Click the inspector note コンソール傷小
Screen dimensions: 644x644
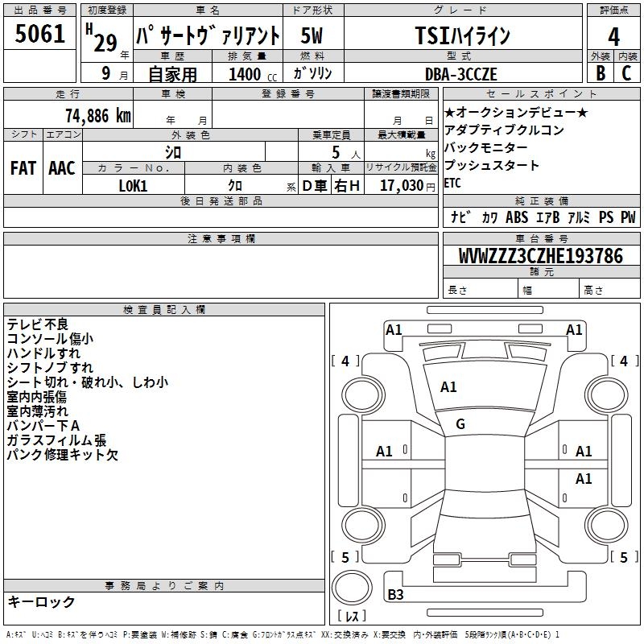pos(50,339)
